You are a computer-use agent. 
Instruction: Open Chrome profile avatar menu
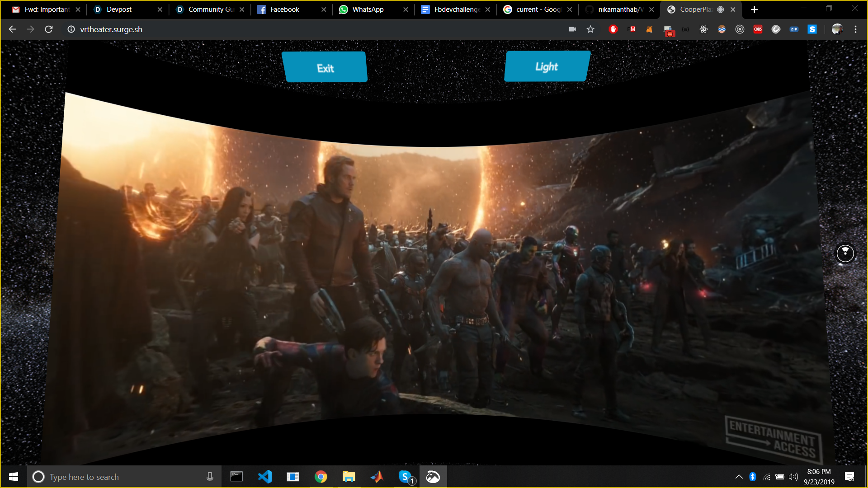[x=837, y=29]
